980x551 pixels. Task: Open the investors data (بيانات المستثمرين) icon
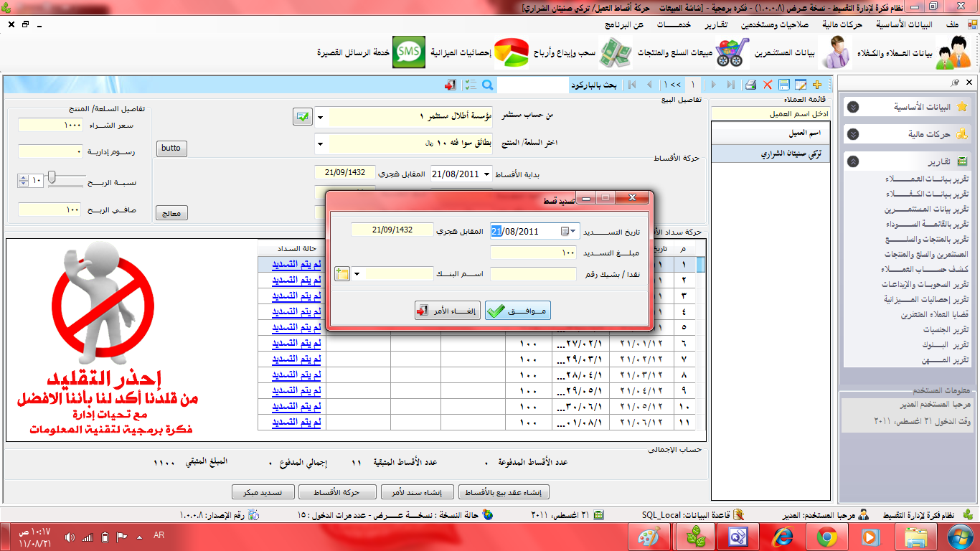point(837,52)
